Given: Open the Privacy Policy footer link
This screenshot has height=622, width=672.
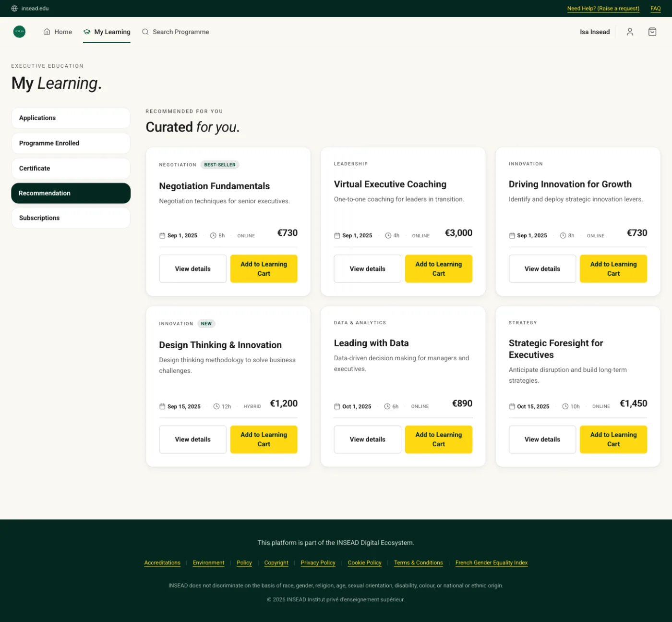Looking at the screenshot, I should [x=318, y=563].
